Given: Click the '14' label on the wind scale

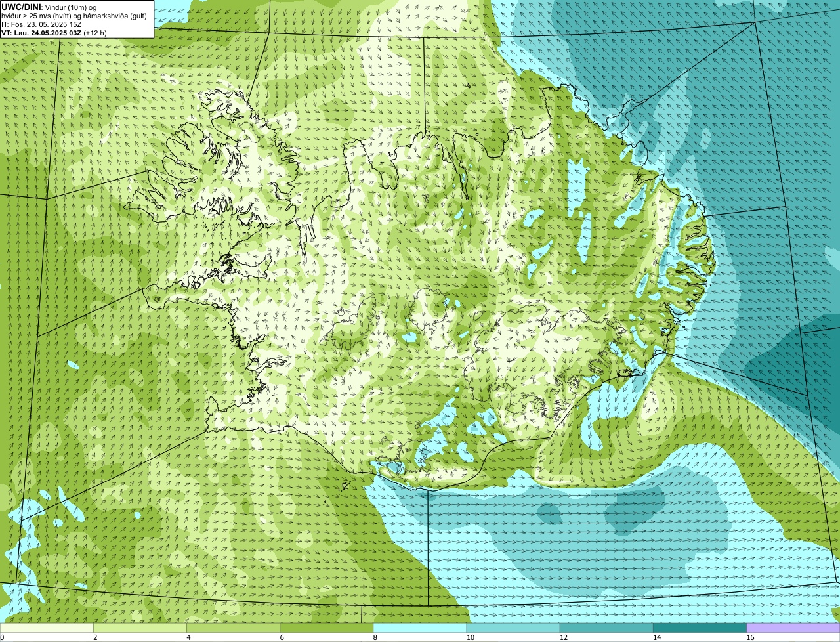Looking at the screenshot, I should coord(656,637).
